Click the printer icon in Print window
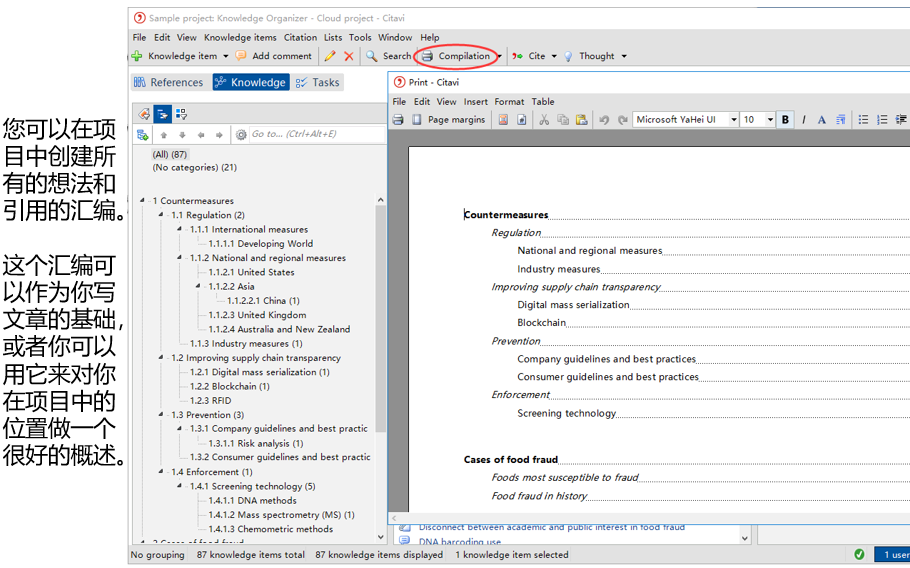910x568 pixels. coord(398,120)
